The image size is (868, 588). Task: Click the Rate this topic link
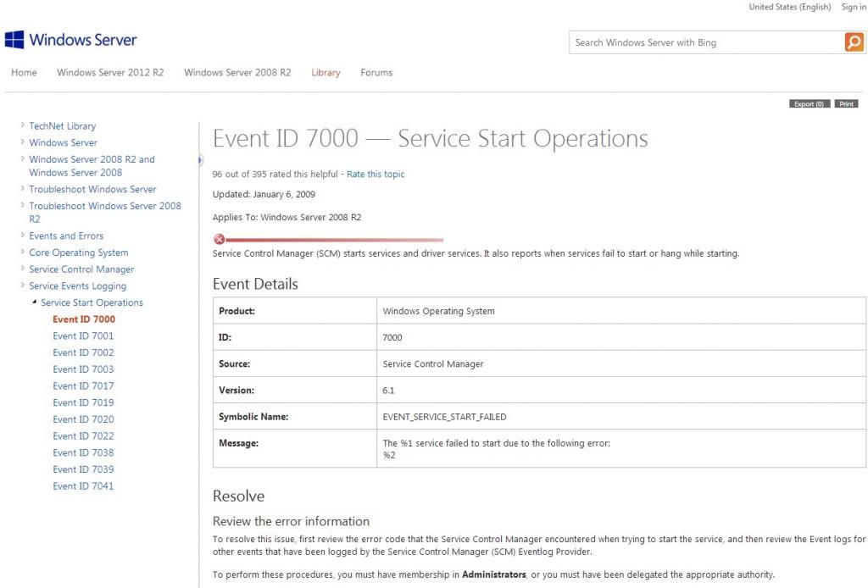[376, 175]
